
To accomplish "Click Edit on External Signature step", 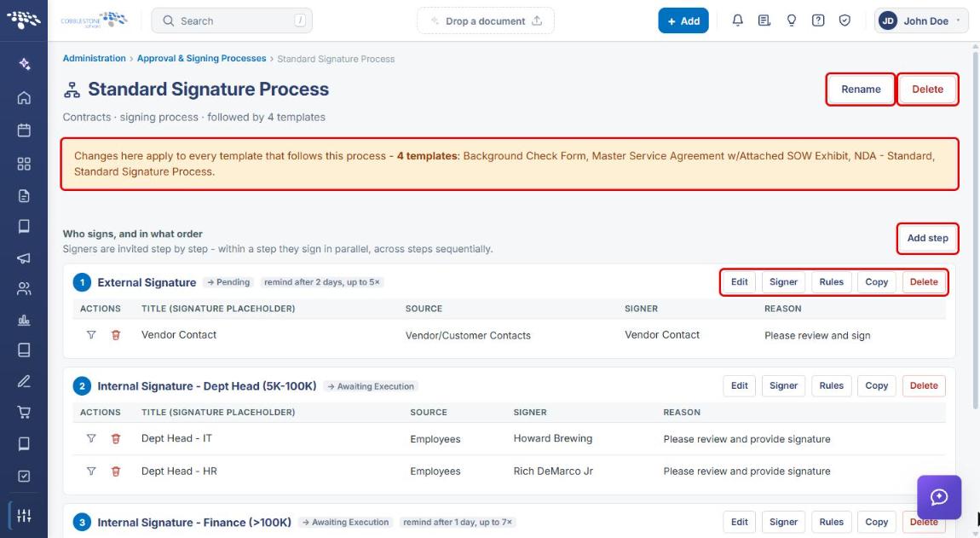I will point(740,282).
